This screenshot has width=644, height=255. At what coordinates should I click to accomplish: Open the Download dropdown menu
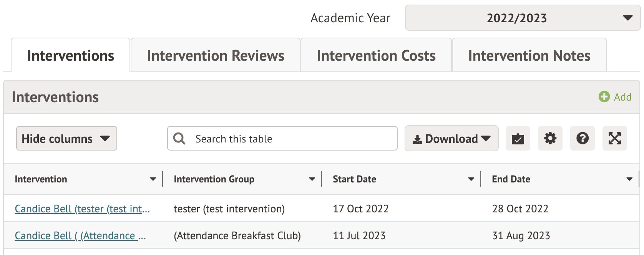tap(451, 138)
